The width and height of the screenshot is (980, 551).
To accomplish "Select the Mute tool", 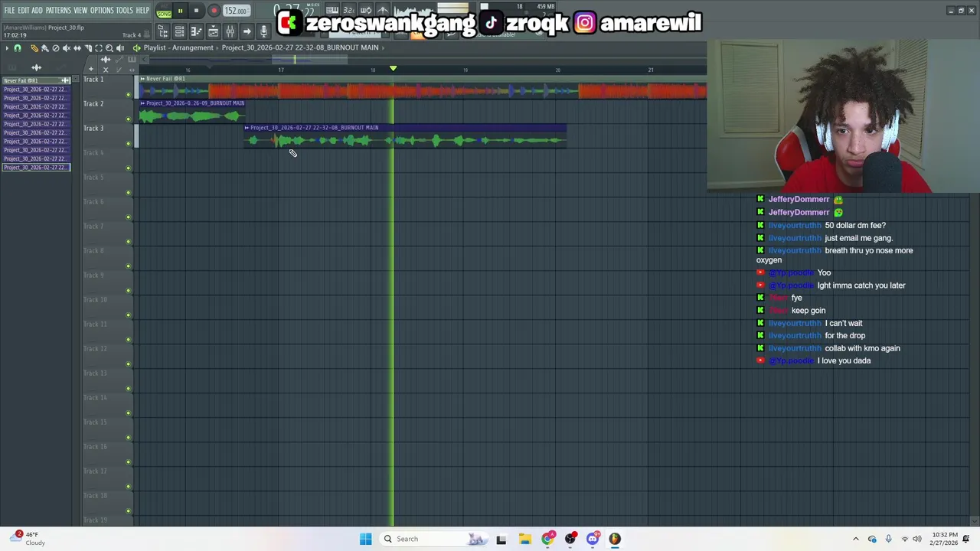I will (66, 48).
